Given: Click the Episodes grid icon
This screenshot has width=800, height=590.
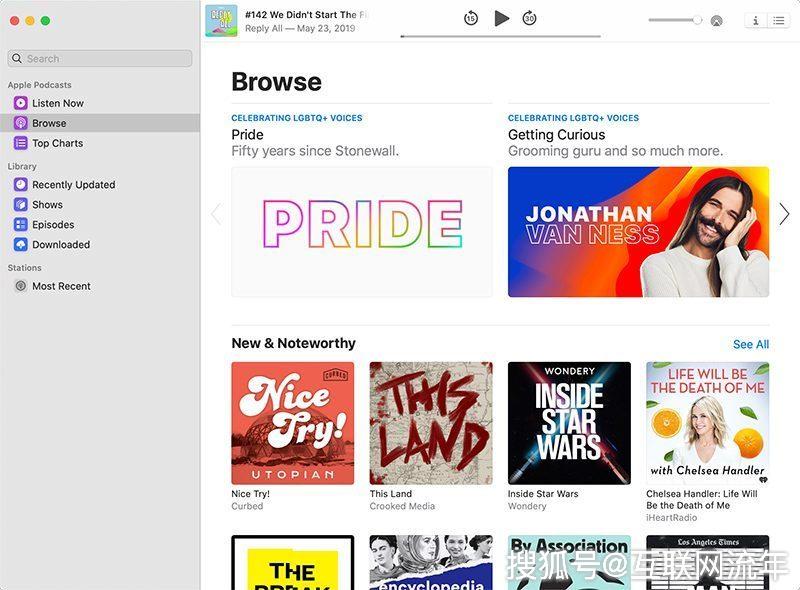Looking at the screenshot, I should [20, 225].
